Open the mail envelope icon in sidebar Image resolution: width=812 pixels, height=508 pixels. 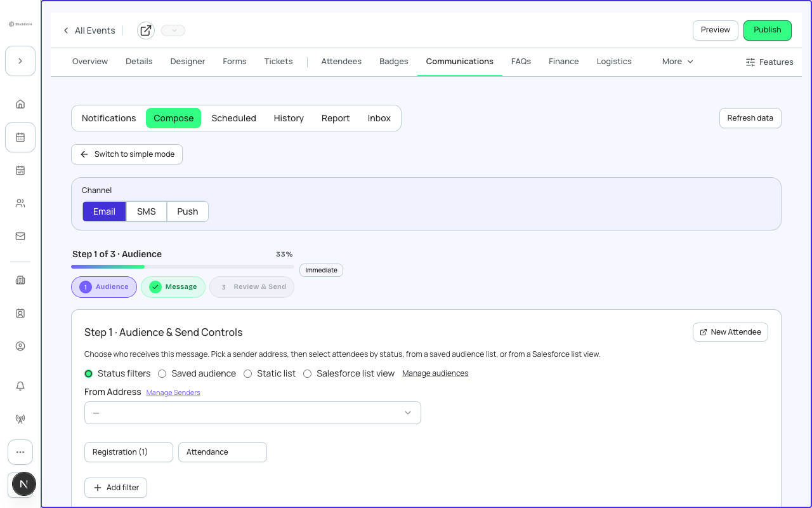pos(20,236)
